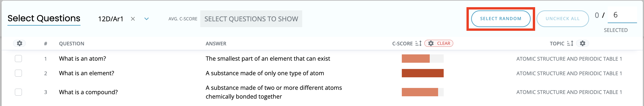Tick the checkbox for 'What is a compound?'

click(18, 92)
